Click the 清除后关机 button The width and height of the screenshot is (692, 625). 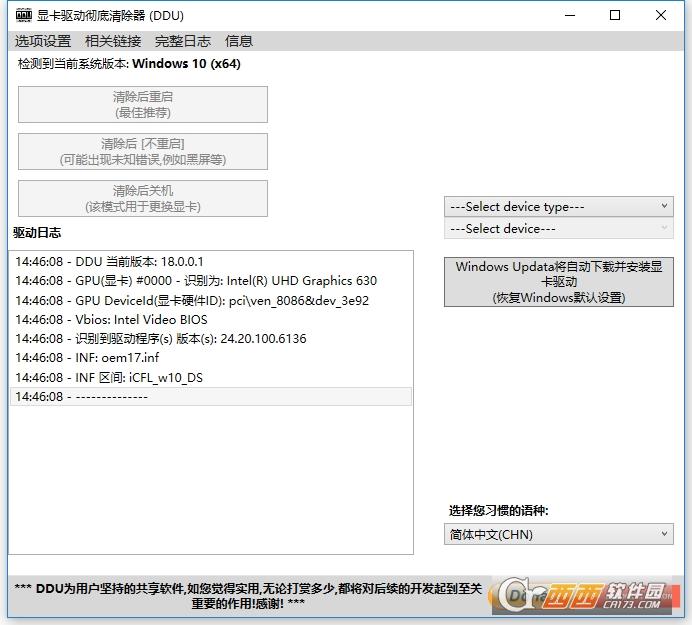coord(143,198)
